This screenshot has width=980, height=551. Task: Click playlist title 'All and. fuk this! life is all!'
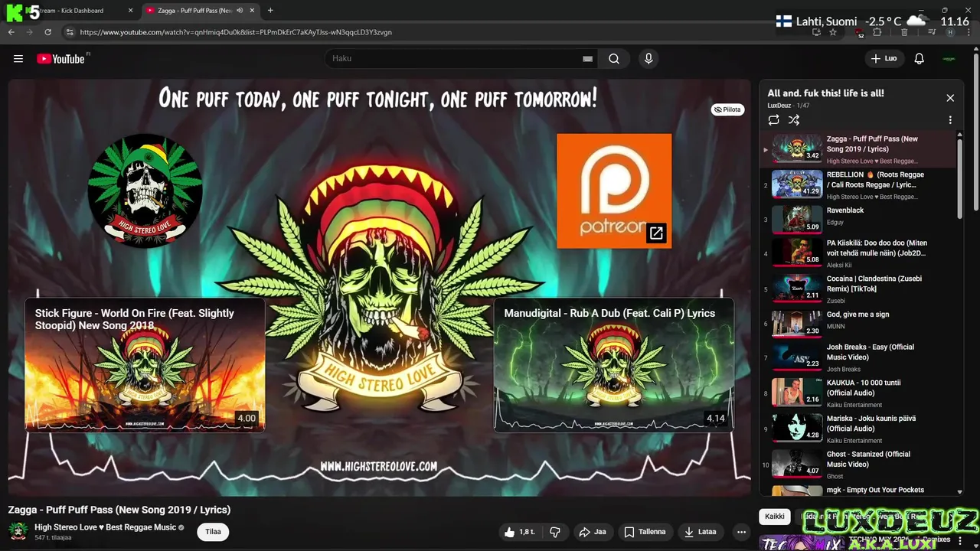pos(826,93)
